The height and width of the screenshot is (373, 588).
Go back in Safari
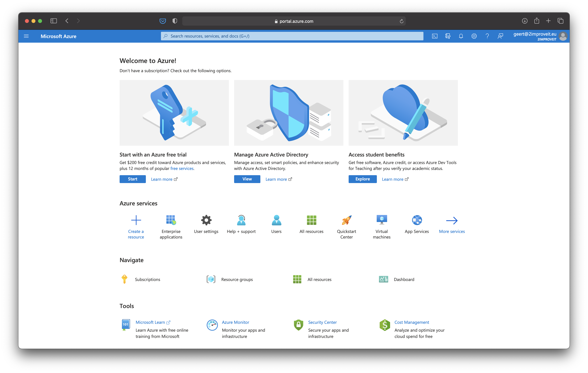[x=67, y=21]
